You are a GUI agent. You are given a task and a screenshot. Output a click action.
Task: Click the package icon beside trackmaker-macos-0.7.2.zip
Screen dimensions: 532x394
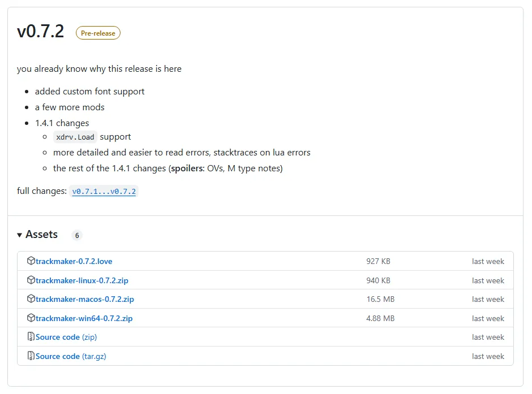31,299
